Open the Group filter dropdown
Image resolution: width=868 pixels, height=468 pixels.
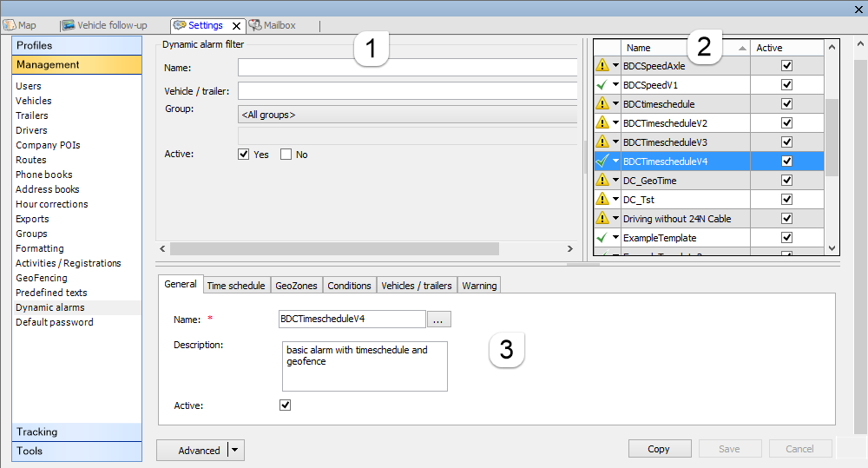tap(408, 115)
